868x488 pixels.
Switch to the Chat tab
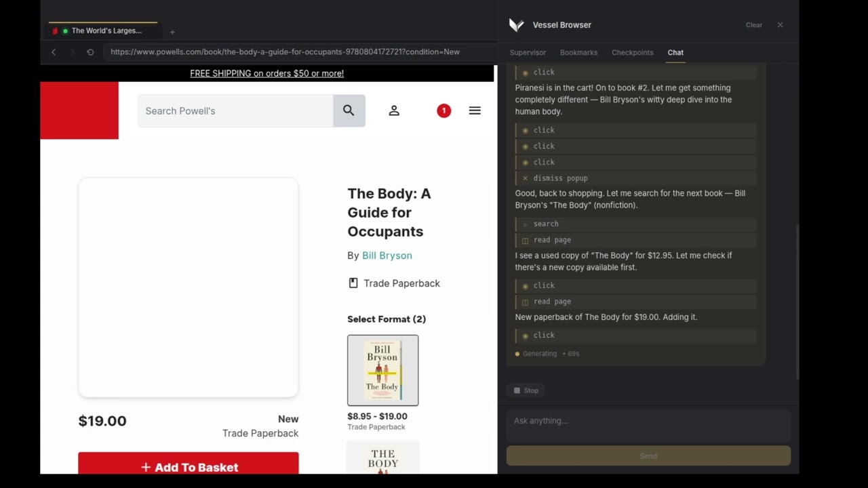(675, 52)
